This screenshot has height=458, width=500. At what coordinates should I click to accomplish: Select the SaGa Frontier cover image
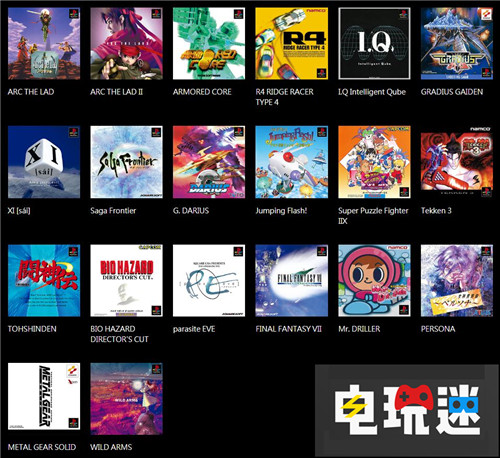click(126, 162)
